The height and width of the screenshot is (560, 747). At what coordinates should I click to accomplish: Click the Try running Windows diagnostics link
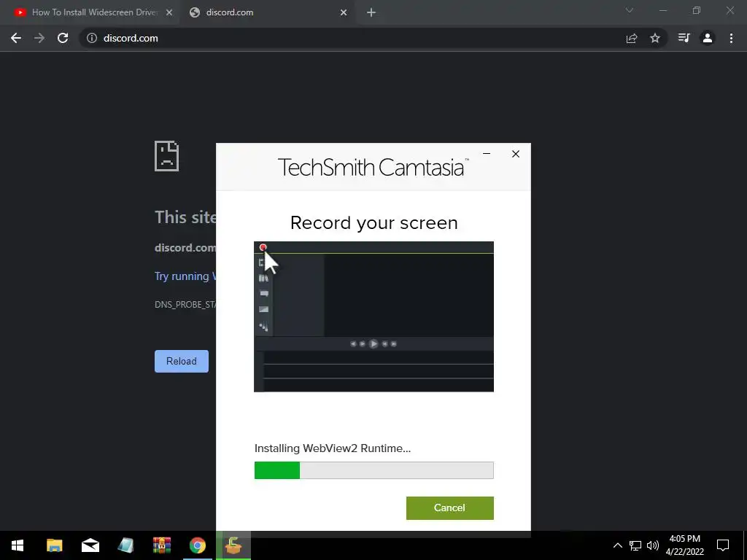pyautogui.click(x=185, y=276)
